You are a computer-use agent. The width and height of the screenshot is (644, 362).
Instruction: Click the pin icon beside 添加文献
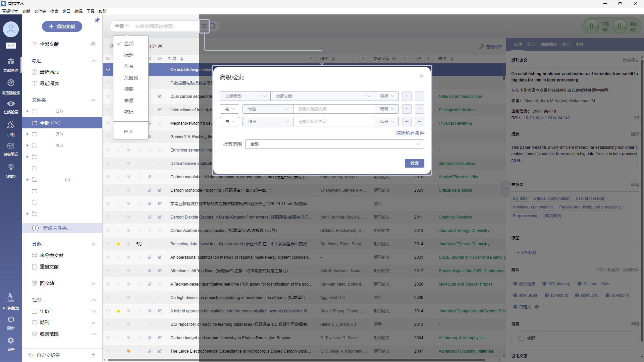97,20
